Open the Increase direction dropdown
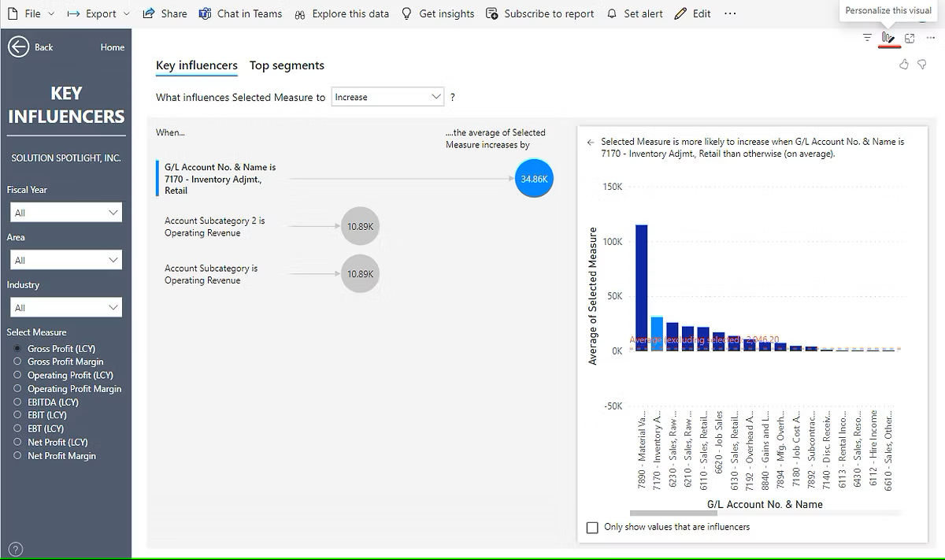Image resolution: width=945 pixels, height=560 pixels. pyautogui.click(x=387, y=97)
